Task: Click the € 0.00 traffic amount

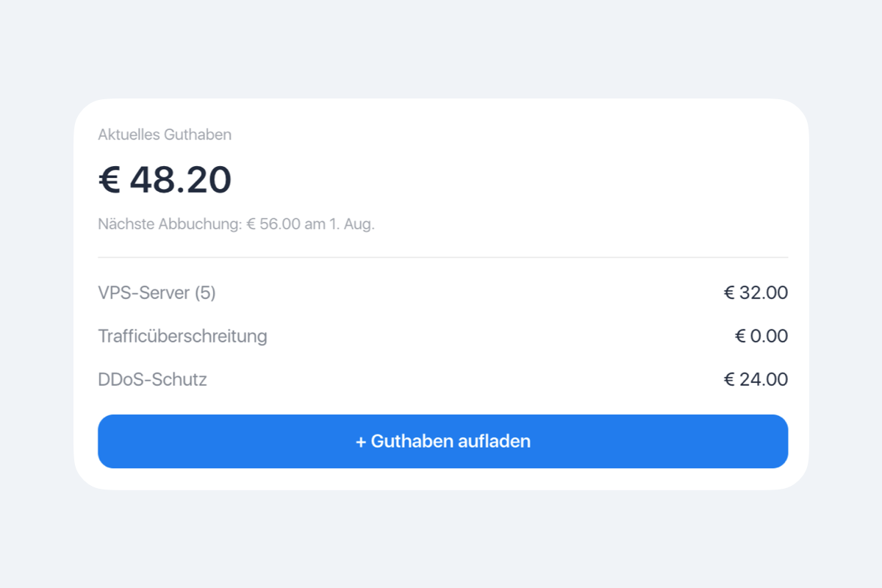Action: pyautogui.click(x=761, y=337)
